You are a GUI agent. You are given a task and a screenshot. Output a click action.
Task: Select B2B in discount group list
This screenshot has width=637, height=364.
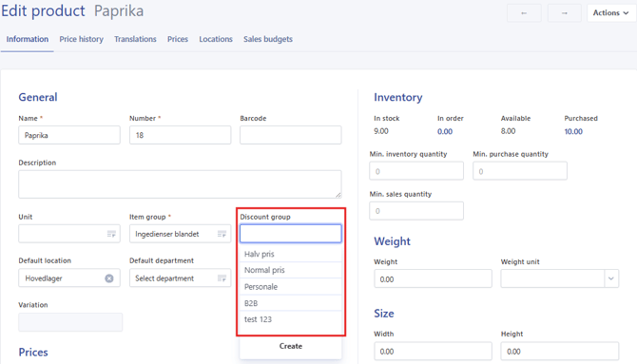[291, 303]
